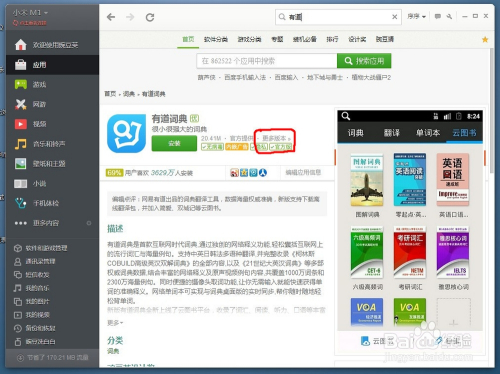Open settings via the wrench icon
The image size is (500, 374).
(449, 16)
